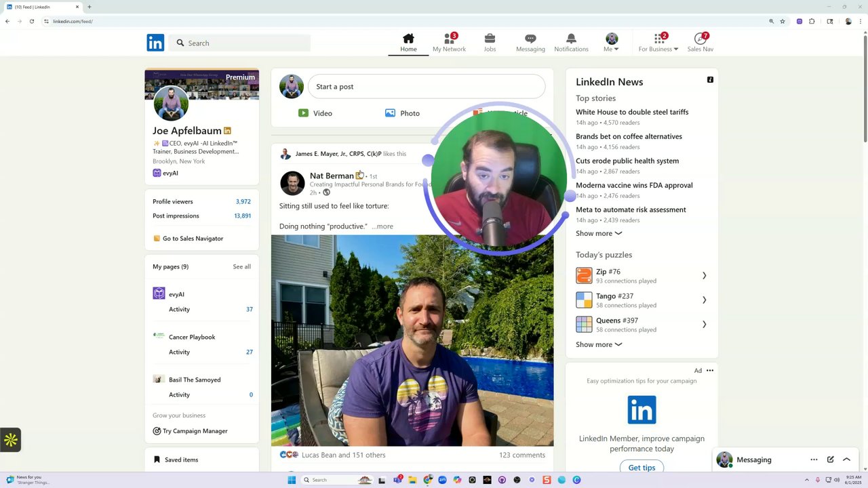Expand the For Business dropdown
This screenshot has height=488, width=868.
tap(658, 43)
